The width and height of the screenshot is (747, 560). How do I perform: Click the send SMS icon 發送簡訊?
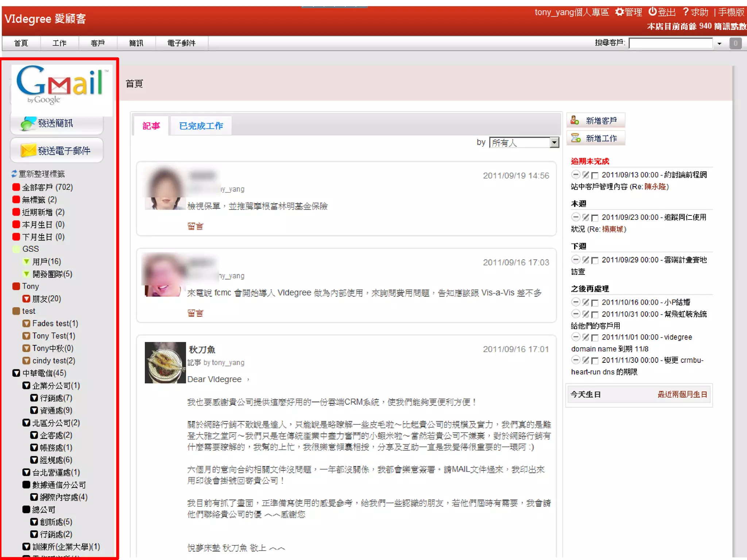tap(28, 124)
